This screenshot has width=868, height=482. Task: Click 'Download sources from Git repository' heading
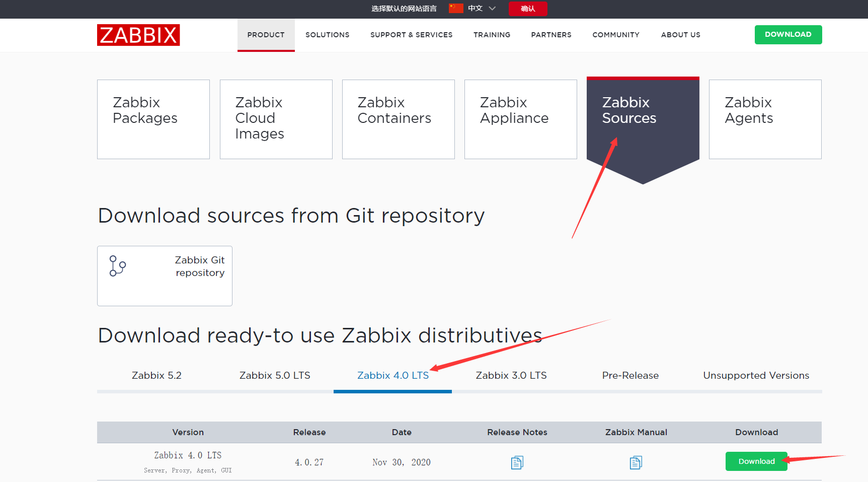[291, 216]
